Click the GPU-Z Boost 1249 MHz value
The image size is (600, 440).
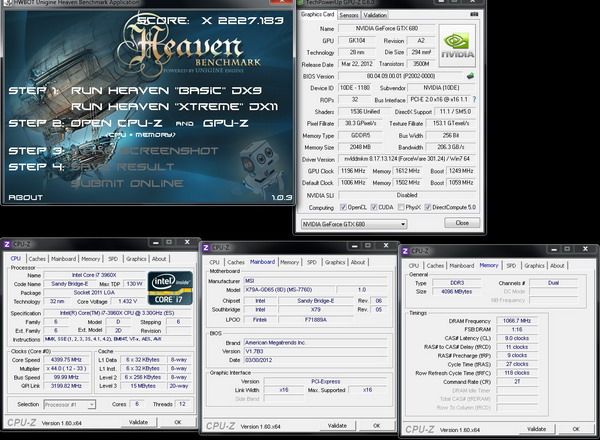point(461,171)
